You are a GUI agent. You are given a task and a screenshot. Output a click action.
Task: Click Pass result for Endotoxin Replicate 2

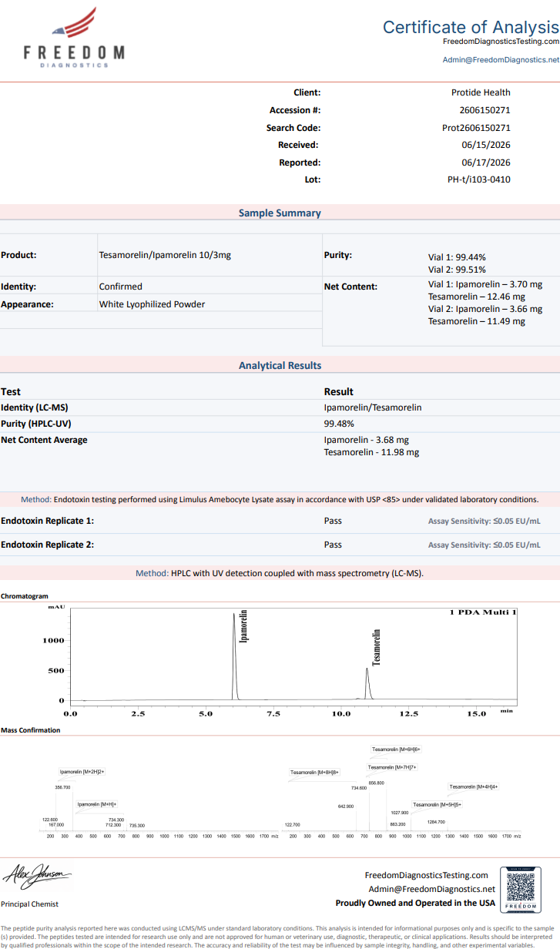333,545
